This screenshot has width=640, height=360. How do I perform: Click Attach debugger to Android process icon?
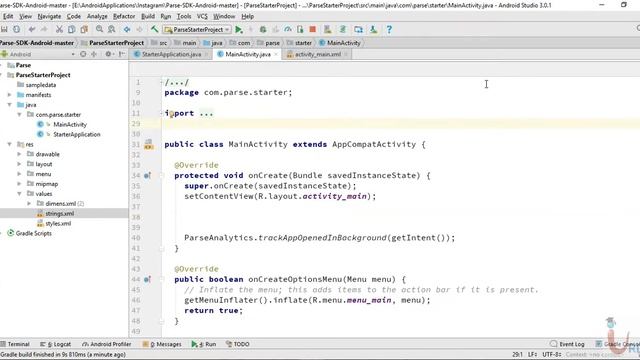tap(300, 29)
